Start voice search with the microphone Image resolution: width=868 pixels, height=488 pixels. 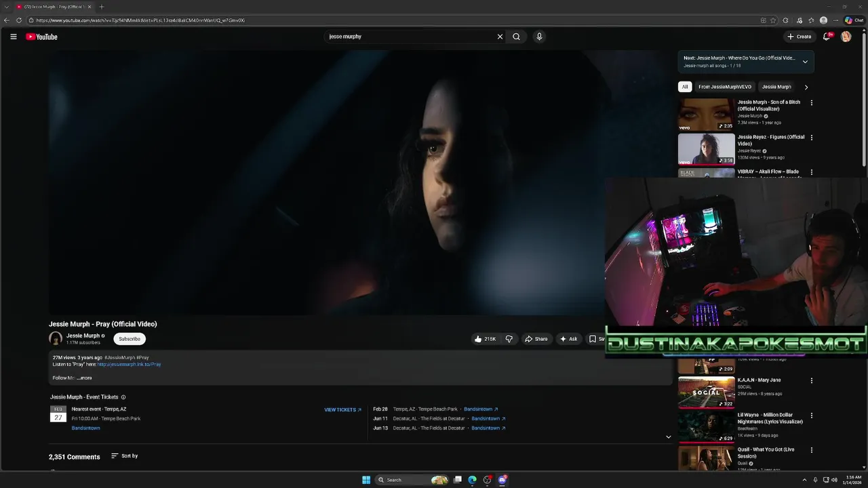coord(539,37)
